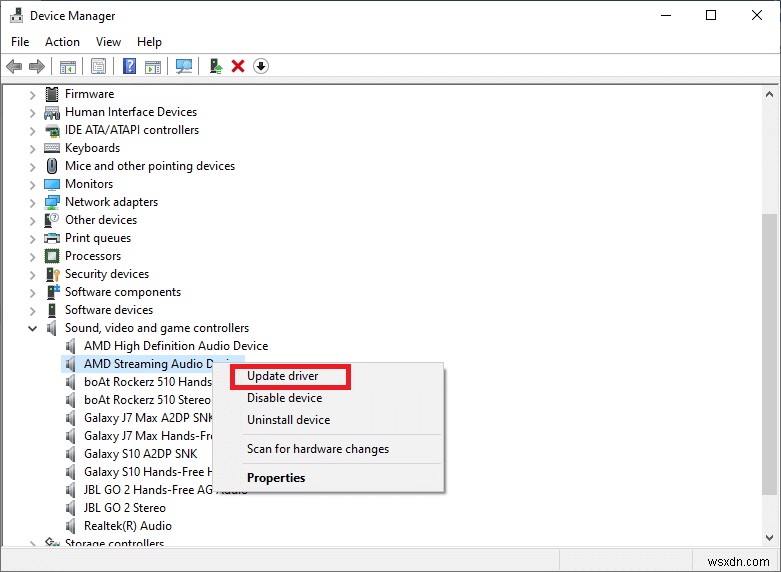Click the Security devices key icon
The width and height of the screenshot is (781, 572).
tap(52, 274)
